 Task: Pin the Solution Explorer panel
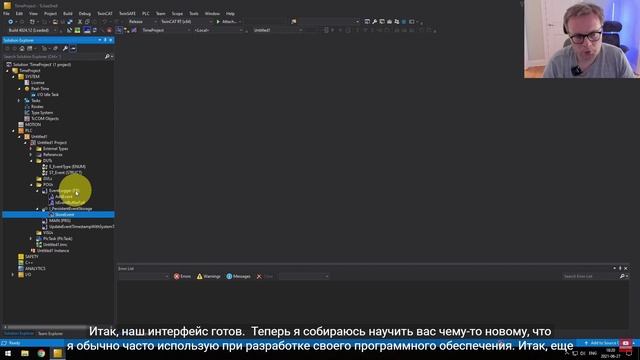(x=105, y=40)
